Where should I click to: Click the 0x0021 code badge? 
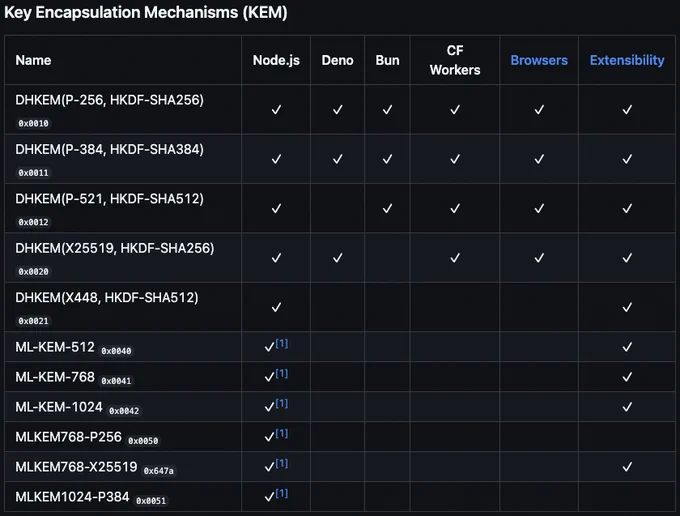click(33, 321)
